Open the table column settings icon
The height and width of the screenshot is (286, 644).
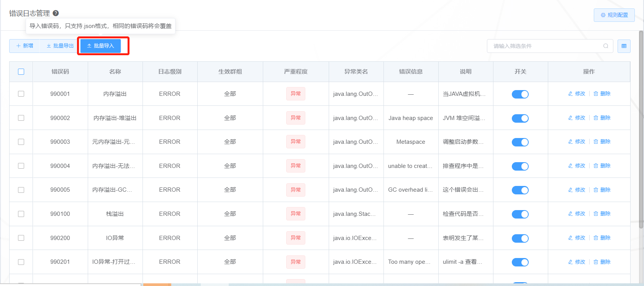pos(624,46)
